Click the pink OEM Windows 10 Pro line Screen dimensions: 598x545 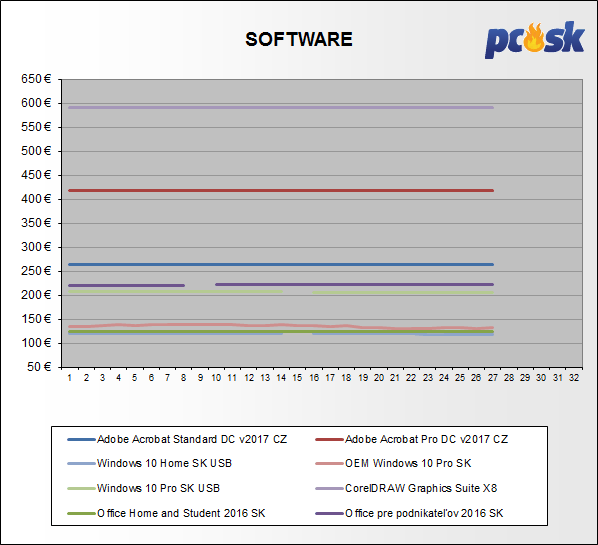click(x=281, y=326)
